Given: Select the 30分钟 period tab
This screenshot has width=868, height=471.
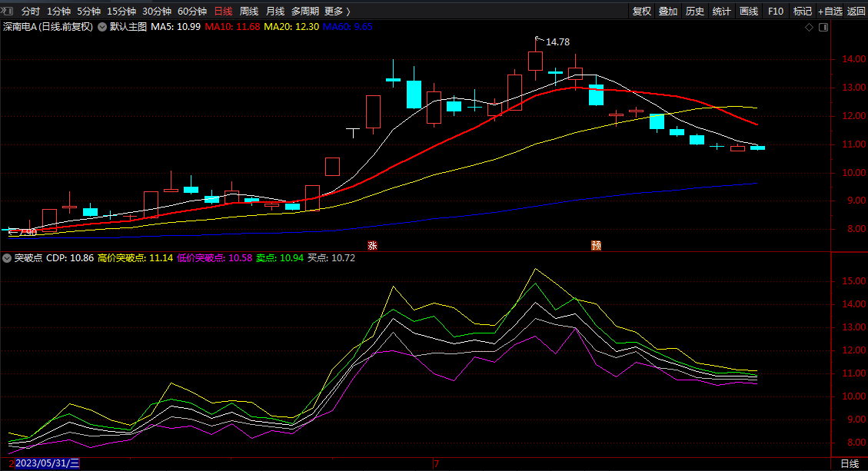Looking at the screenshot, I should pyautogui.click(x=157, y=11).
